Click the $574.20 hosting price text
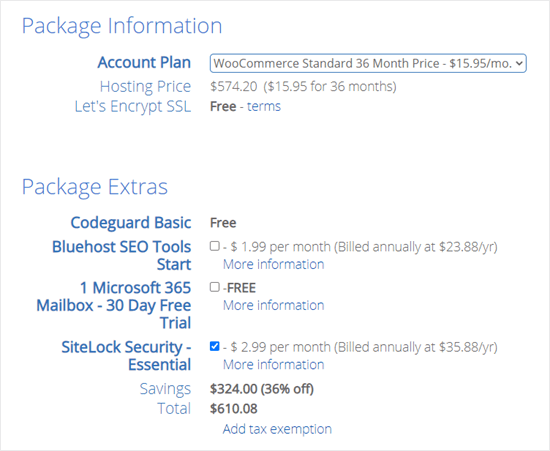The width and height of the screenshot is (550, 451). 234,87
